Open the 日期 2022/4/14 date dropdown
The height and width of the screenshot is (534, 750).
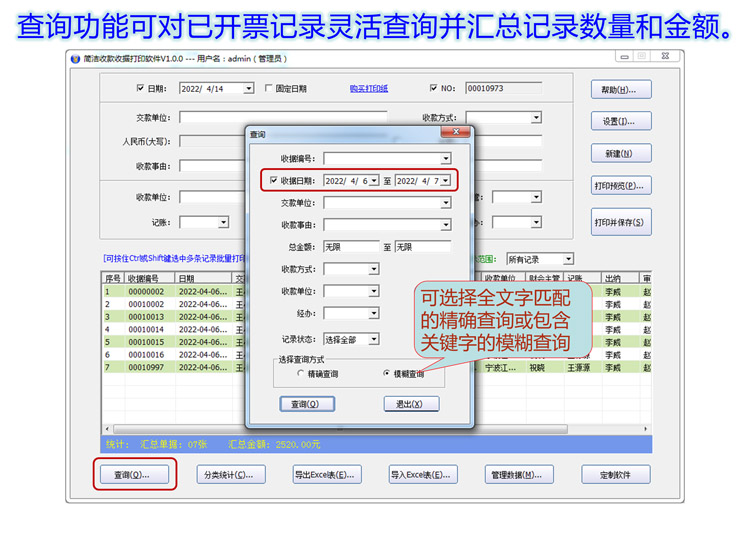(x=248, y=89)
